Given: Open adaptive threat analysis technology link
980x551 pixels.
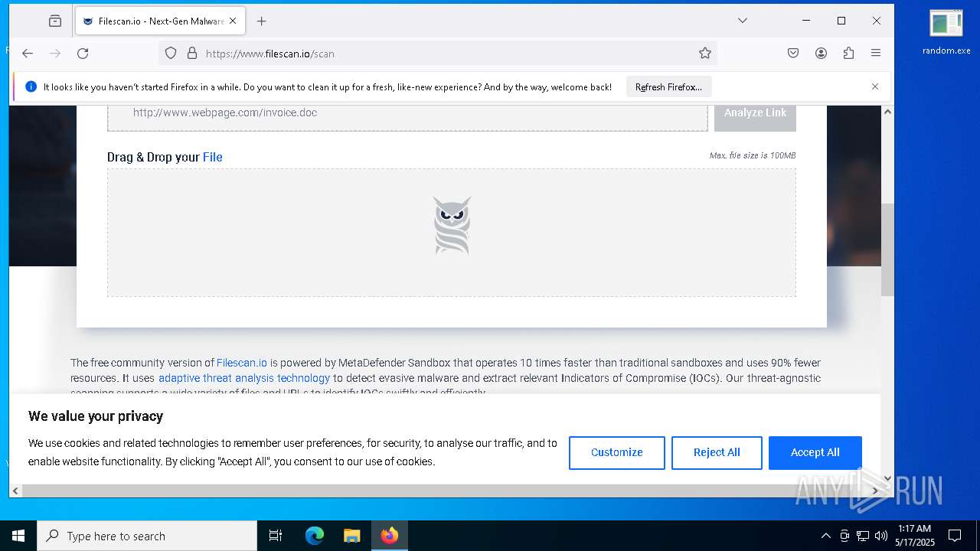Looking at the screenshot, I should [244, 378].
